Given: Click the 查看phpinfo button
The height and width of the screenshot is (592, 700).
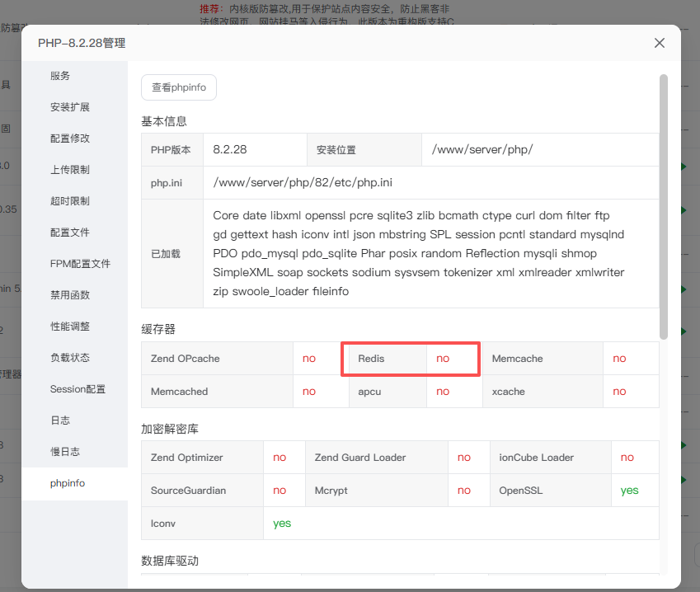Looking at the screenshot, I should pos(178,87).
